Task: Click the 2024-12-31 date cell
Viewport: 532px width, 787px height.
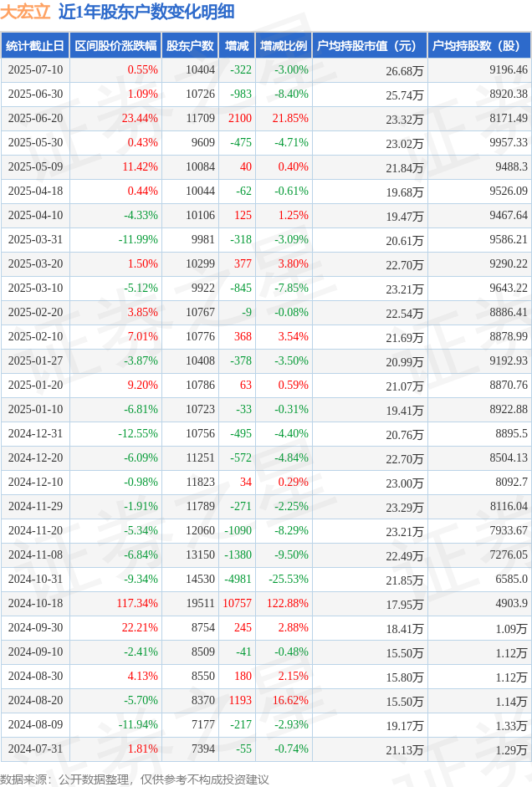Action: [36, 434]
